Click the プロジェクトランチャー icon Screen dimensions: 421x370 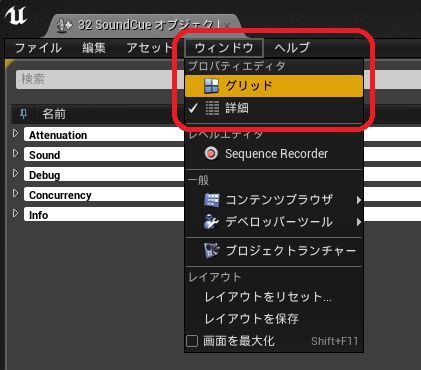coord(211,251)
